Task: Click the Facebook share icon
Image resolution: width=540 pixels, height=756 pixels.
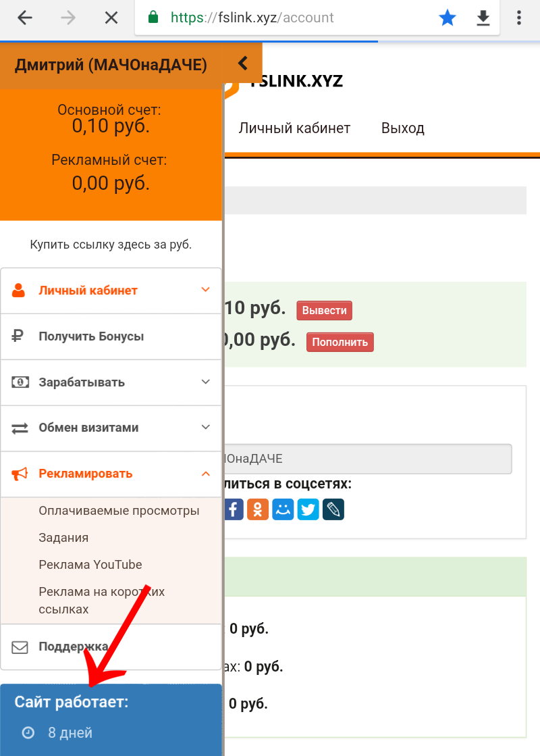Action: pyautogui.click(x=233, y=509)
